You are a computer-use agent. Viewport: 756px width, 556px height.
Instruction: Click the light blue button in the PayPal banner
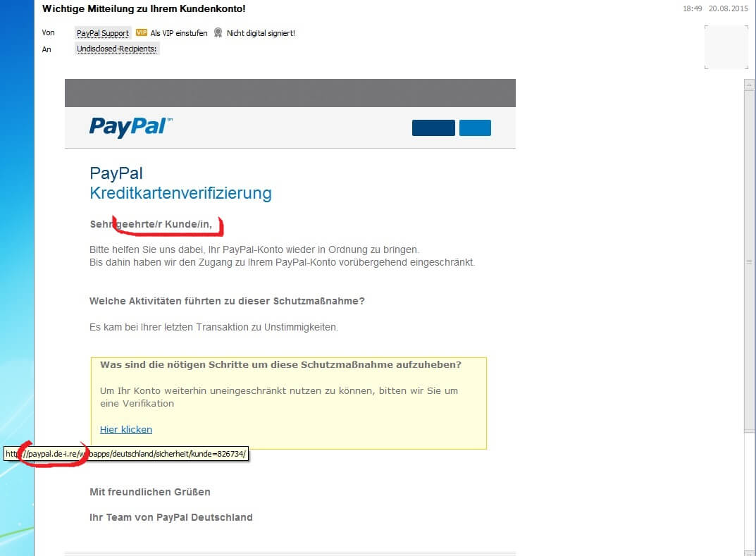475,128
